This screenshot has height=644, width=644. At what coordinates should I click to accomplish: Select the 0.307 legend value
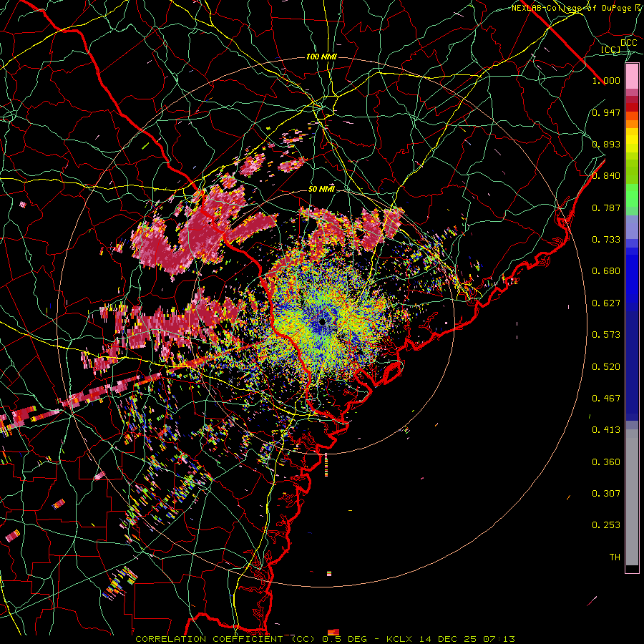(x=606, y=494)
